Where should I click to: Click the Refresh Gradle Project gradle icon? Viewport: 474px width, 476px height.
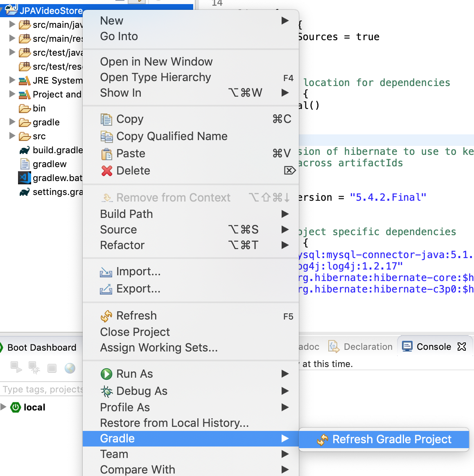point(323,439)
